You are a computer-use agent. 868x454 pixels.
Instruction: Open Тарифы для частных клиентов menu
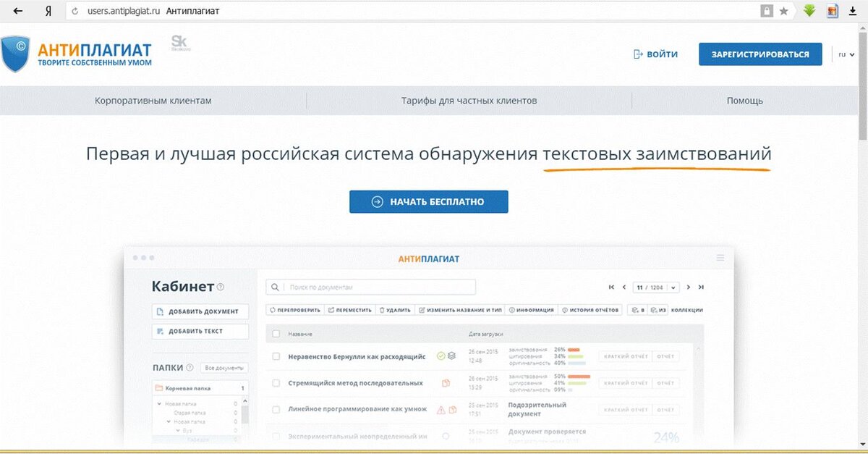(469, 101)
